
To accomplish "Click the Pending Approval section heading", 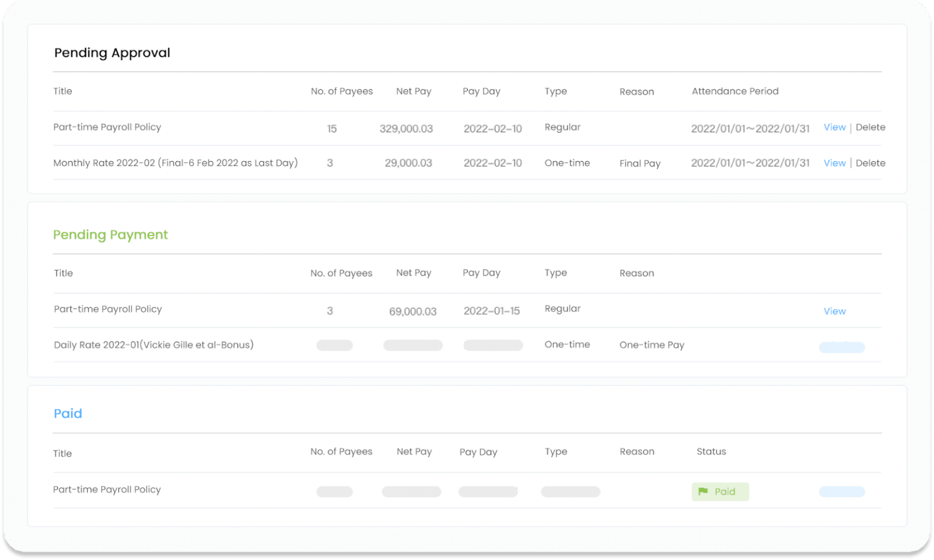I will [x=112, y=53].
